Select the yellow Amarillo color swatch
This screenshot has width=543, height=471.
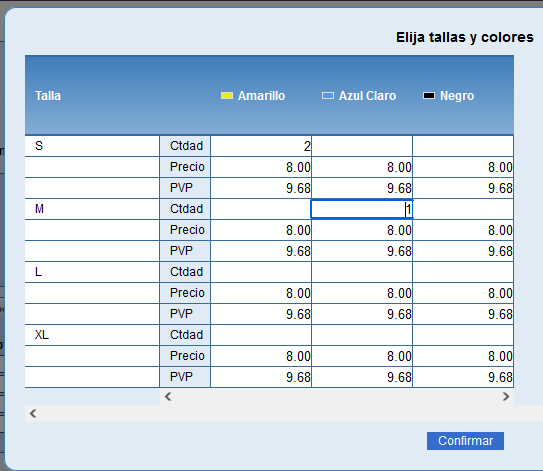point(227,96)
